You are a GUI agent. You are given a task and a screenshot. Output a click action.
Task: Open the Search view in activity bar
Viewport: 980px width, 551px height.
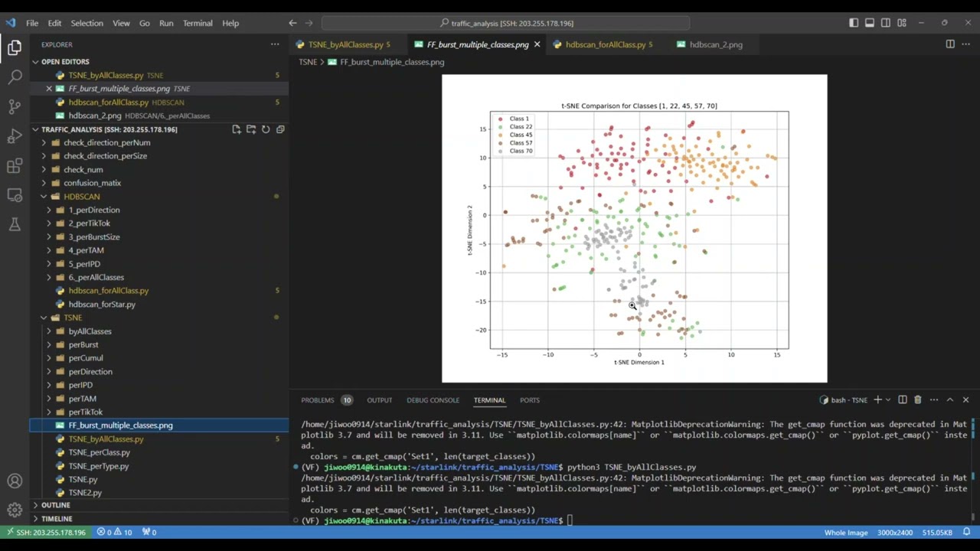pos(15,77)
